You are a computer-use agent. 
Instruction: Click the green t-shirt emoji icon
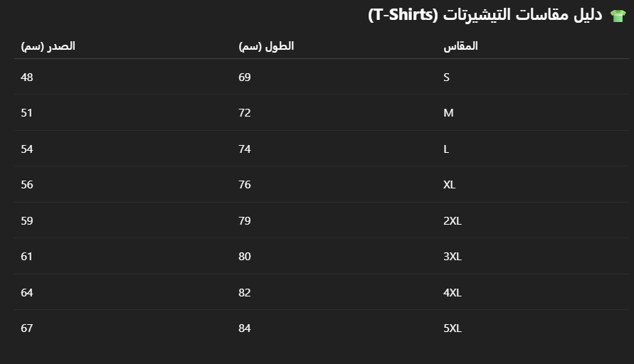[x=618, y=16]
